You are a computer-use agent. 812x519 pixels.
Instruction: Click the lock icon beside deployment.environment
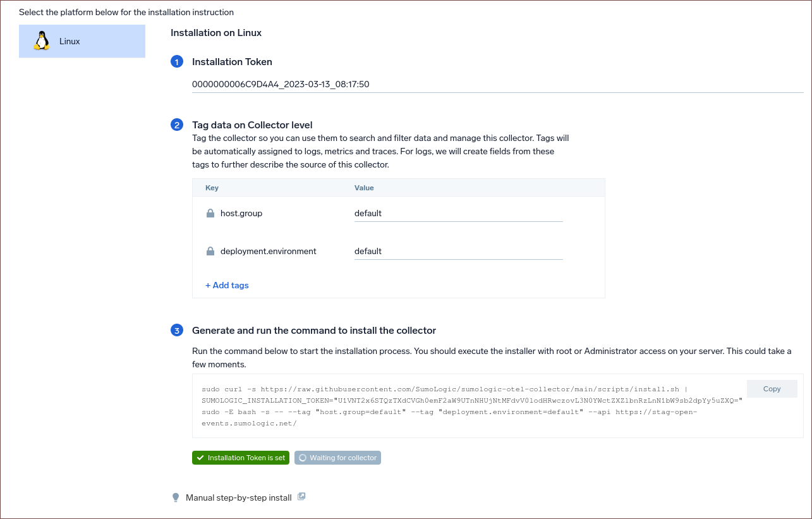(210, 252)
